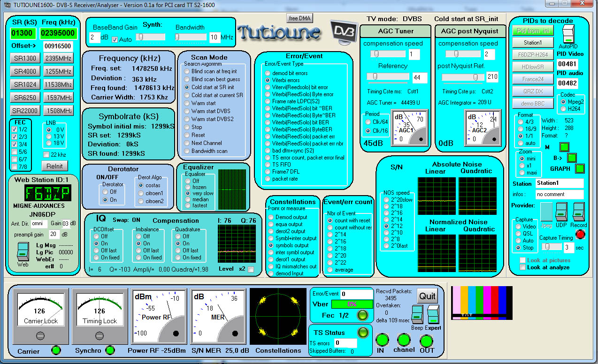Screen dimensions: 598x364
Task: Click the SR4000 preset button
Action: 25,71
